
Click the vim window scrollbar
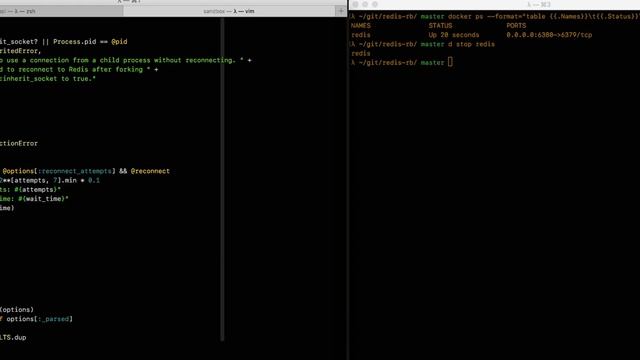coord(222,180)
